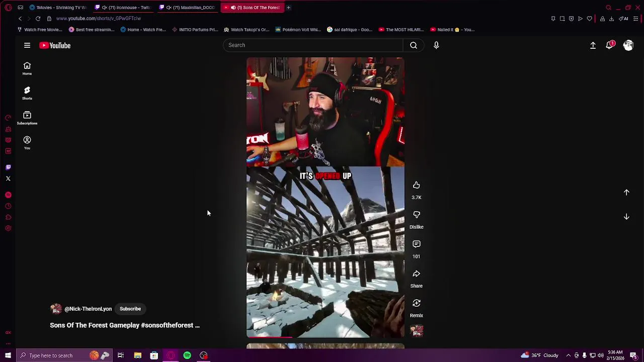Open the sound source thumbnail below Remix
Viewport: 644px width, 362px height.
point(417,330)
